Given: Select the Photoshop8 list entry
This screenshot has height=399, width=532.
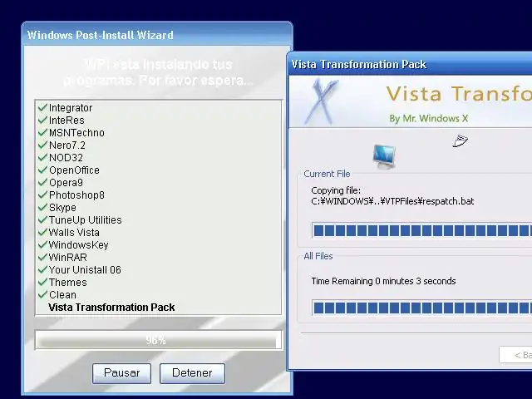Looking at the screenshot, I should coord(76,195).
